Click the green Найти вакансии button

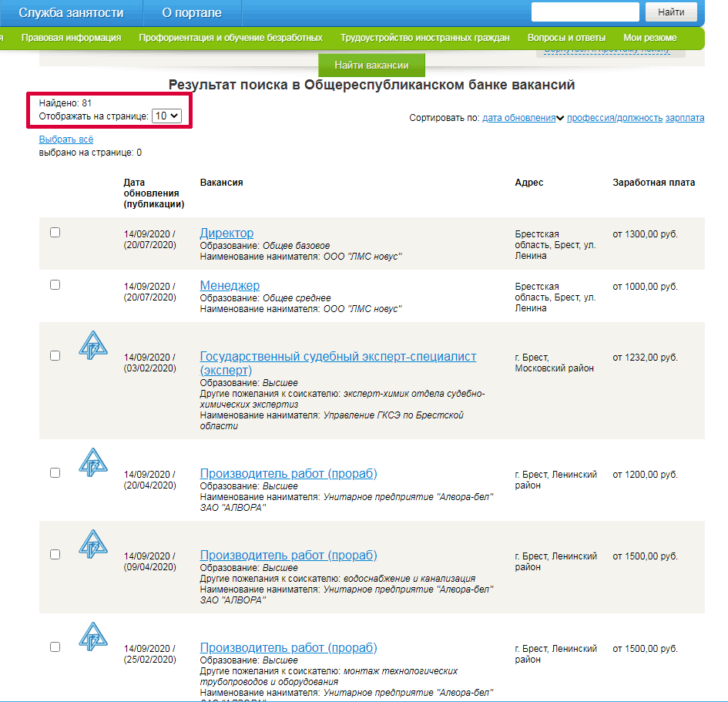tap(371, 65)
